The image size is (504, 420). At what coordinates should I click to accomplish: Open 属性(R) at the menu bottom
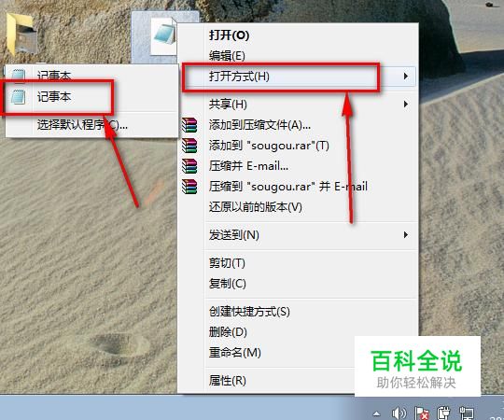click(x=227, y=381)
